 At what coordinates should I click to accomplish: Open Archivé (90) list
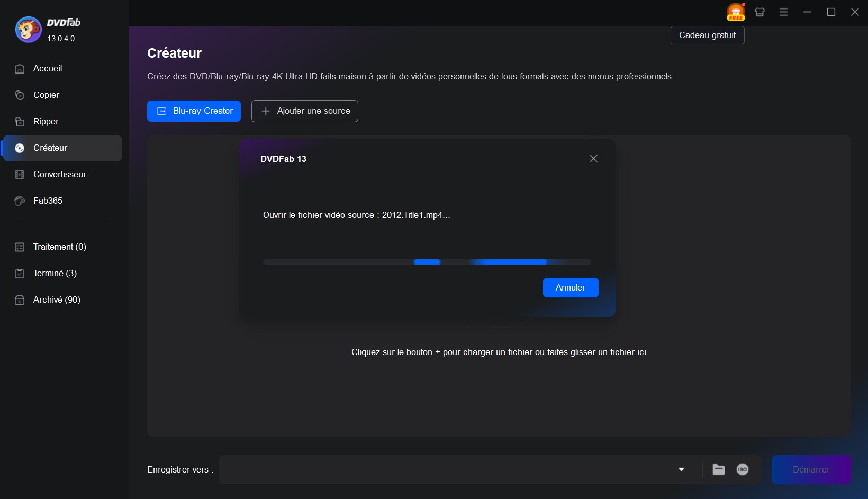62,300
